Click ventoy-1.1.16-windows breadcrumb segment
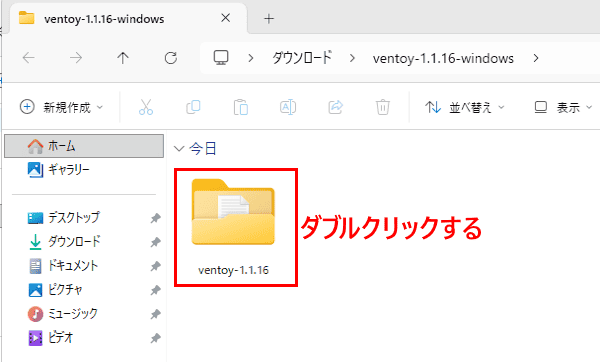 click(443, 59)
